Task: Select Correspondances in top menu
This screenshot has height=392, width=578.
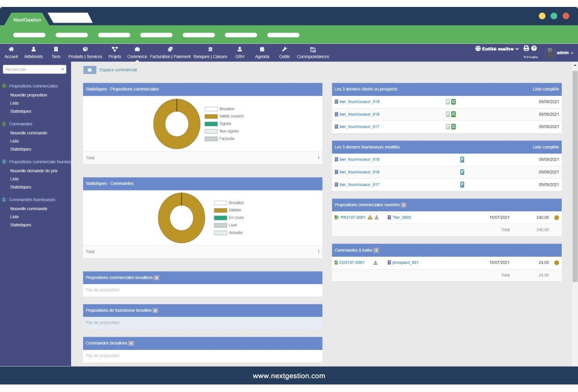Action: 313,53
